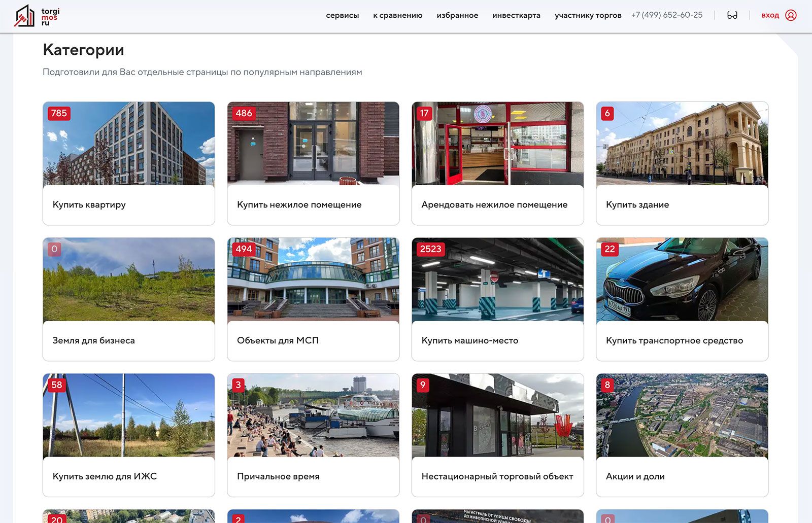Click the 486 count badge
The width and height of the screenshot is (812, 523).
[244, 113]
